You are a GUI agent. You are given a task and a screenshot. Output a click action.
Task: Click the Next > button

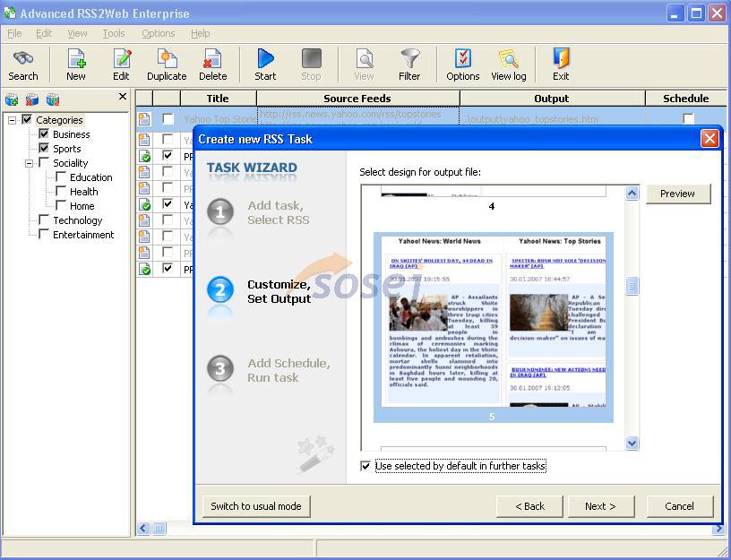600,506
